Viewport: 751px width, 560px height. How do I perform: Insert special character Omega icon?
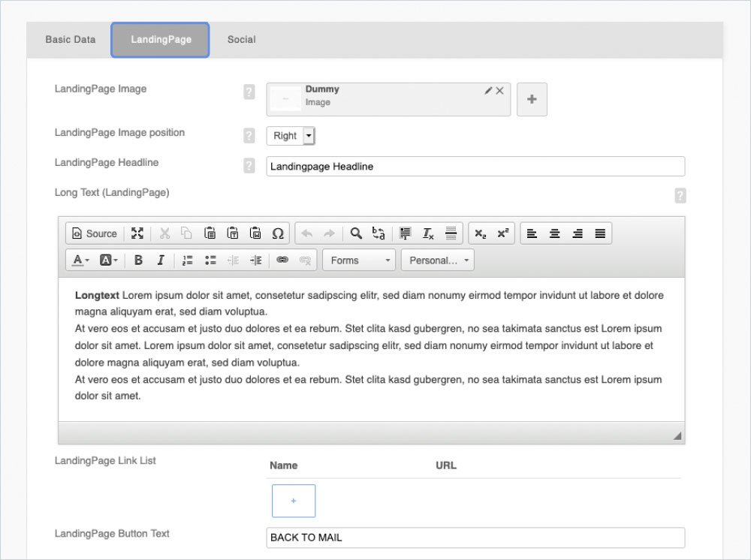point(278,233)
